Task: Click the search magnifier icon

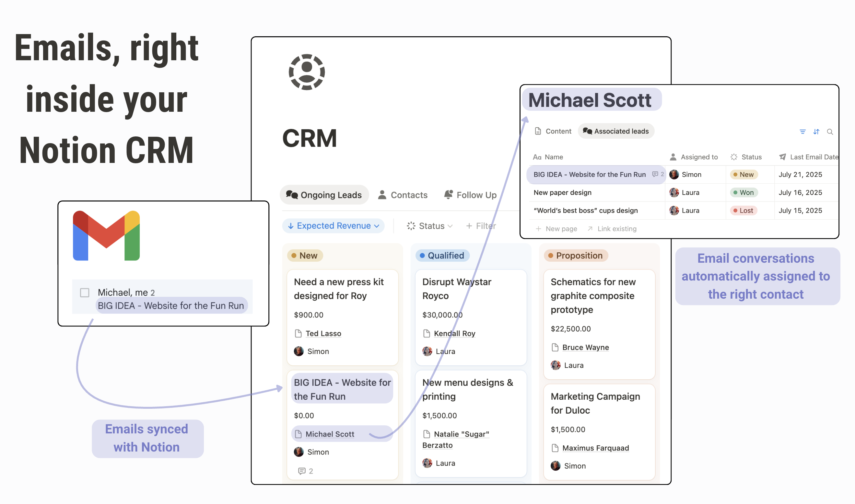Action: pyautogui.click(x=829, y=132)
